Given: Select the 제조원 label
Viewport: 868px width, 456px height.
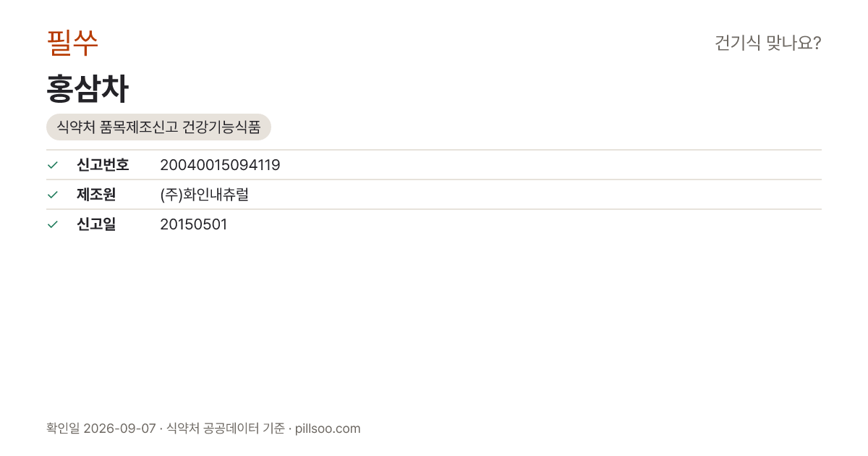Looking at the screenshot, I should pyautogui.click(x=96, y=195).
